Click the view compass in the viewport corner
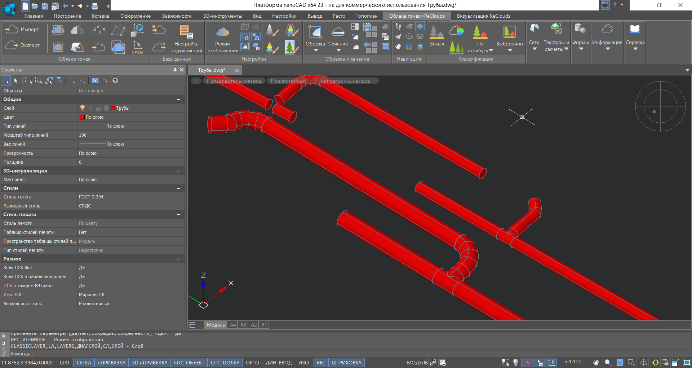The height and width of the screenshot is (368, 692). point(660,106)
